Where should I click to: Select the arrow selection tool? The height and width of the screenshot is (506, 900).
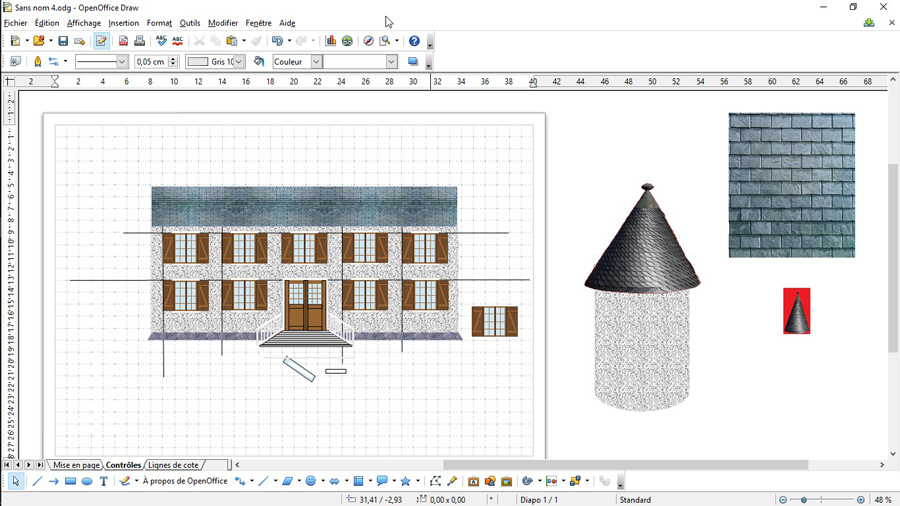click(x=16, y=481)
